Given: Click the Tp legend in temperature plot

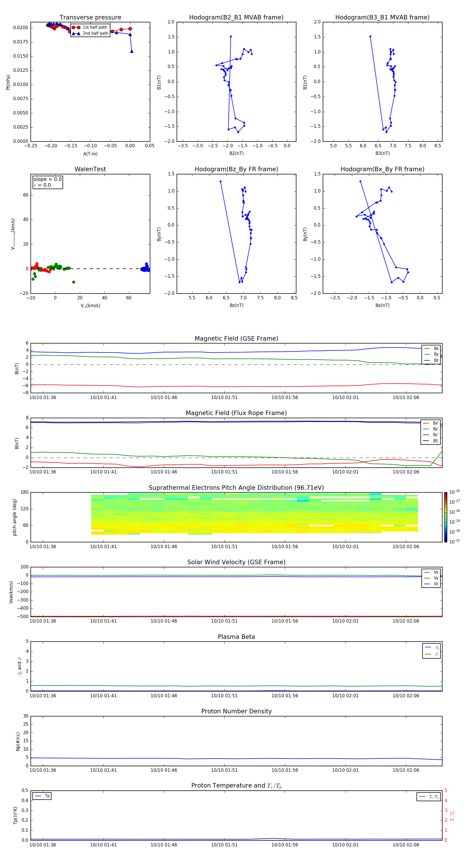Looking at the screenshot, I should (42, 796).
